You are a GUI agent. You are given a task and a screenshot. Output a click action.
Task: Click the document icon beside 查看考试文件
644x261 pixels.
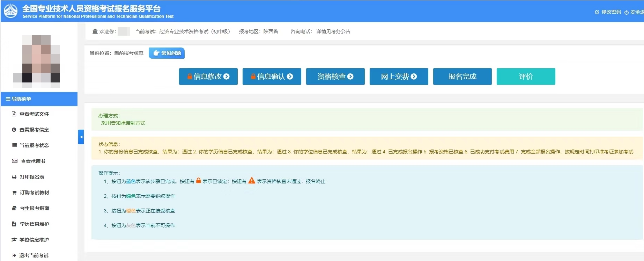(x=14, y=114)
